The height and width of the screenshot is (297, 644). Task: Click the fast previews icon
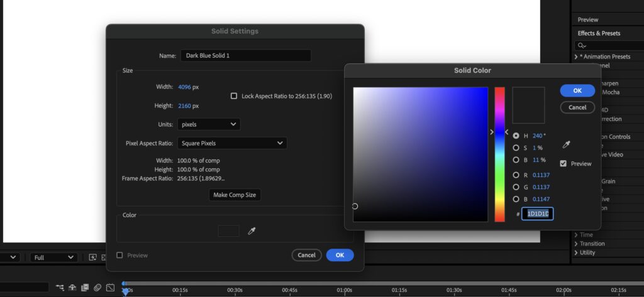point(93,257)
